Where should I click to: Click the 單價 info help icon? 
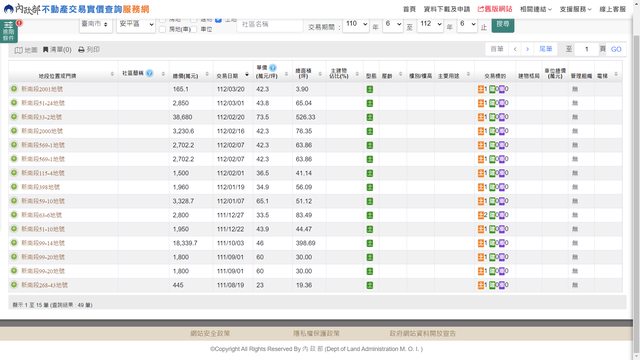[273, 68]
